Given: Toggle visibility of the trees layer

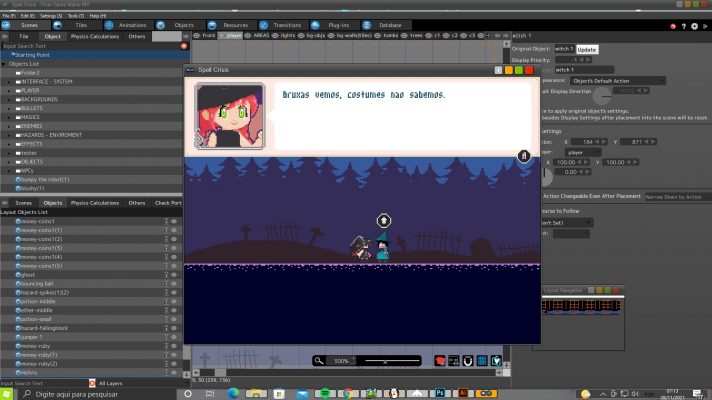Looking at the screenshot, I should coord(404,35).
